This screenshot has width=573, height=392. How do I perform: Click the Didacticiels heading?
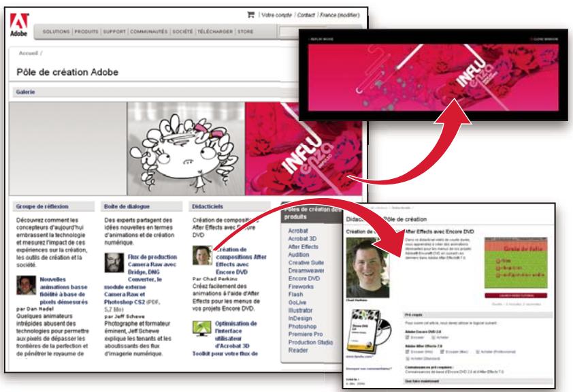click(208, 206)
